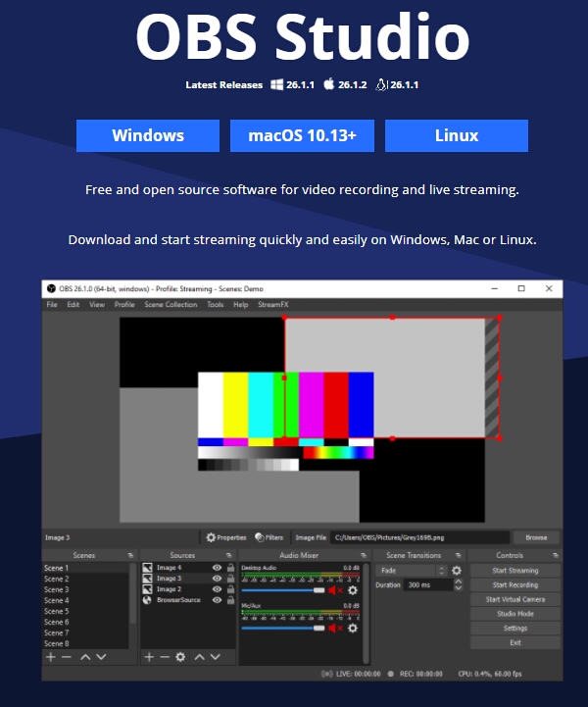Open the Fade transition dropdown
588x707 pixels.
click(x=411, y=571)
